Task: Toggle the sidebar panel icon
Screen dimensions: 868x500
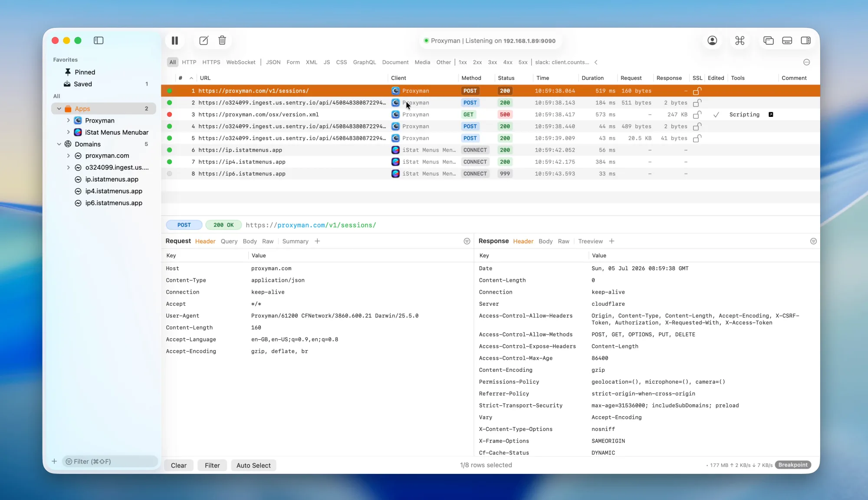Action: tap(99, 40)
